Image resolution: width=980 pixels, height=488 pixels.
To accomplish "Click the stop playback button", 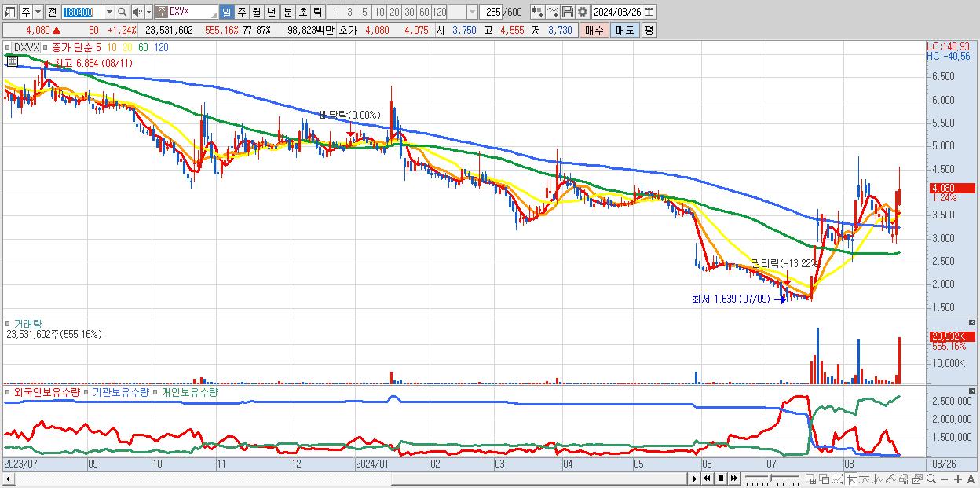I will click(x=720, y=479).
